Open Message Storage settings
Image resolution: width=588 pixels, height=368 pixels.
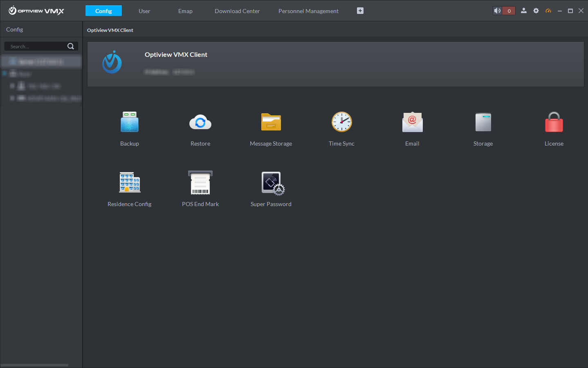pos(271,122)
